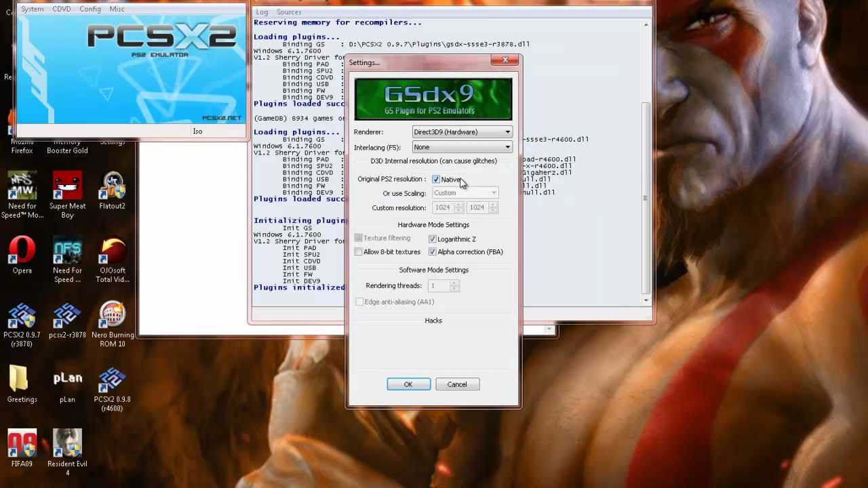Open the Misc menu in PCSX2

click(x=117, y=9)
